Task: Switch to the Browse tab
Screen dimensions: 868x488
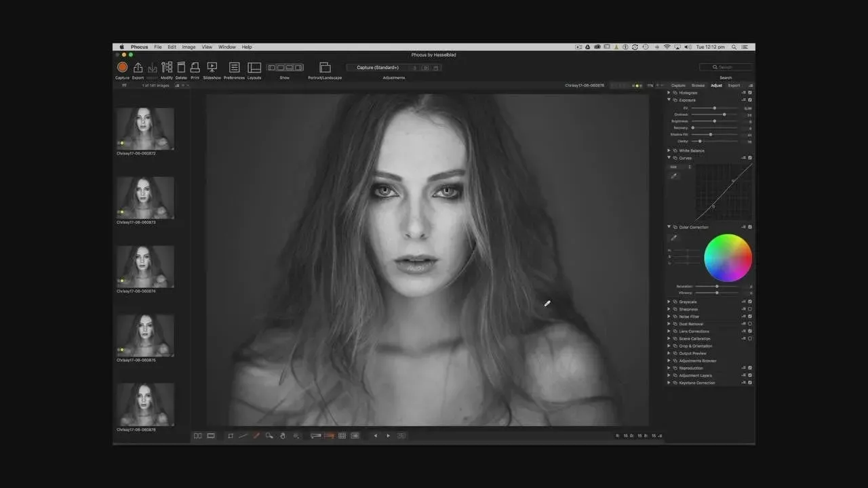Action: pyautogui.click(x=698, y=85)
